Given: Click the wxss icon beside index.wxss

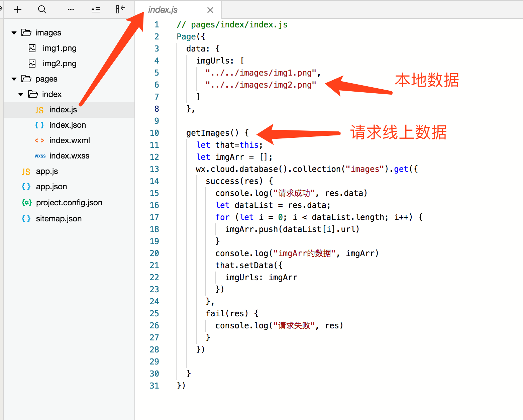Looking at the screenshot, I should pos(40,156).
